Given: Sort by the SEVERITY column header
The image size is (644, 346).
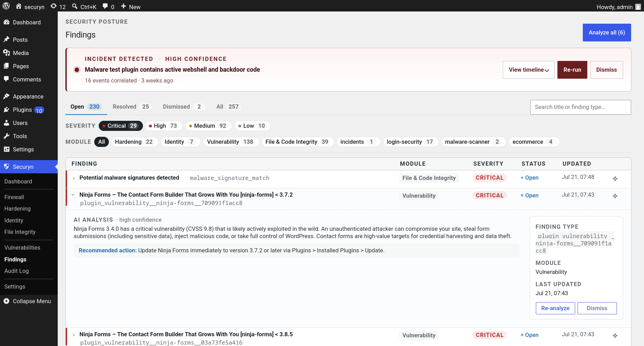Looking at the screenshot, I should [488, 164].
